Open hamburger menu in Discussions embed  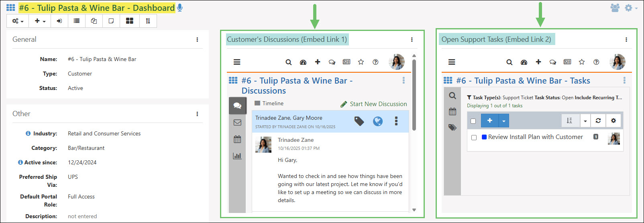(x=237, y=62)
